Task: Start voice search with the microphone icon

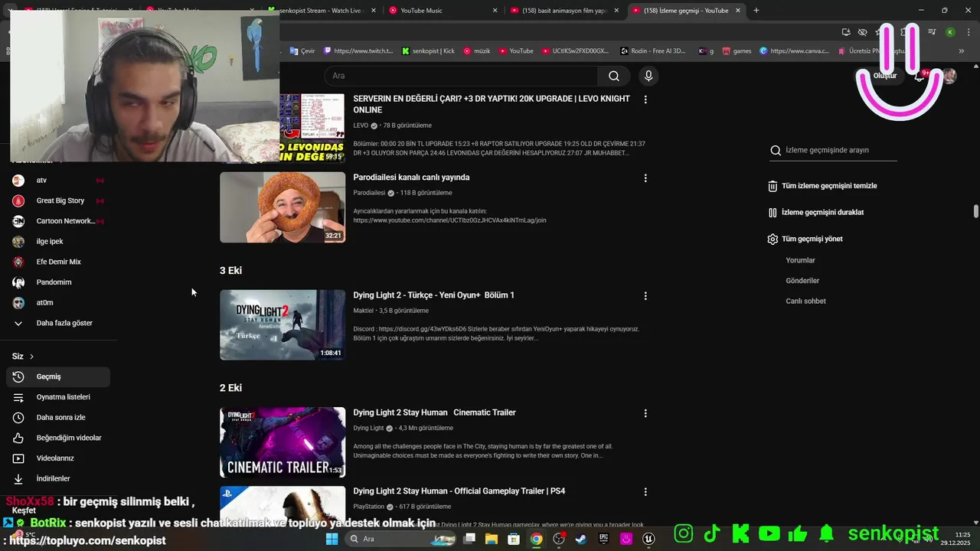Action: (648, 76)
